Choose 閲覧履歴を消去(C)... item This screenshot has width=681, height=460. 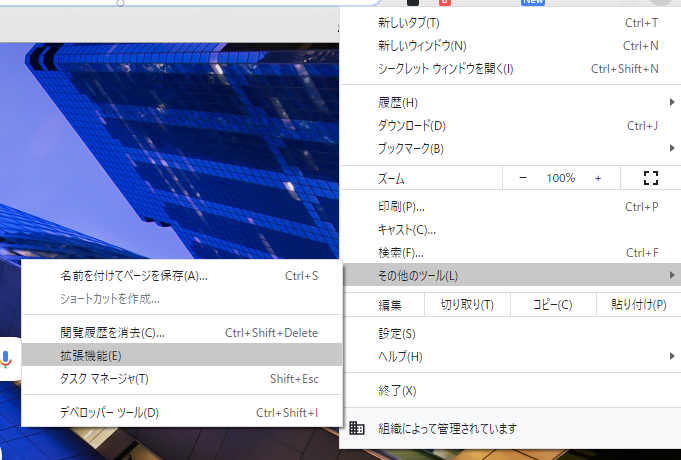(182, 333)
